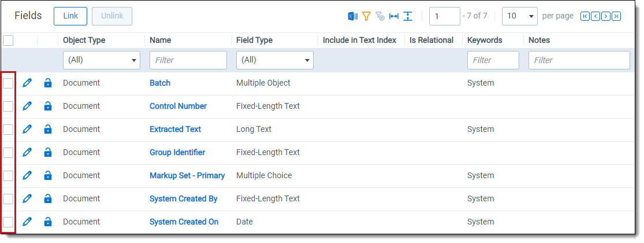Select the Control Number row checkbox

point(8,106)
